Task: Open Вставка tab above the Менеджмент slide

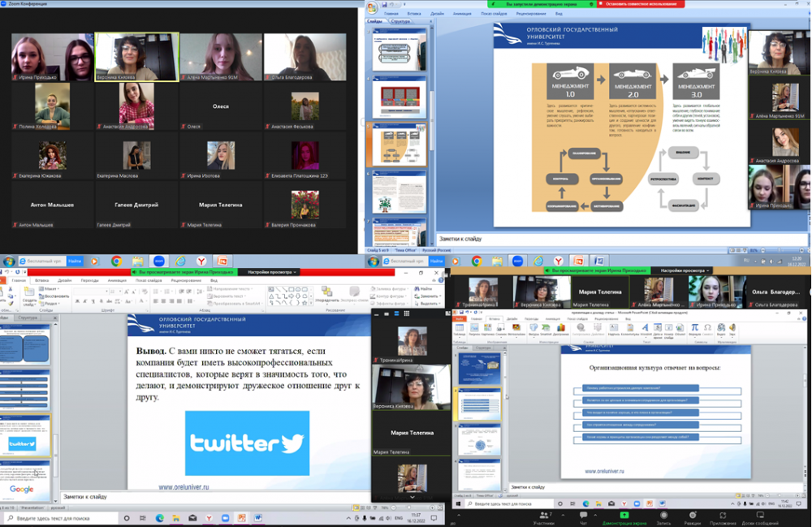Action: (x=416, y=14)
